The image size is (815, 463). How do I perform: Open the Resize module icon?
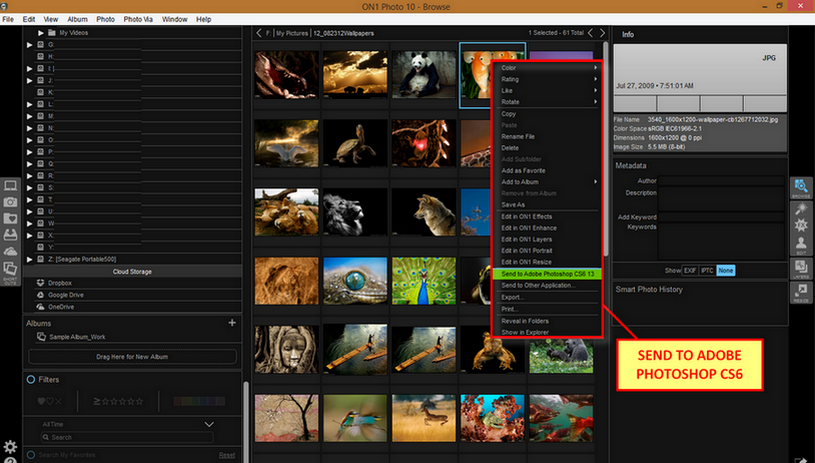(x=801, y=293)
